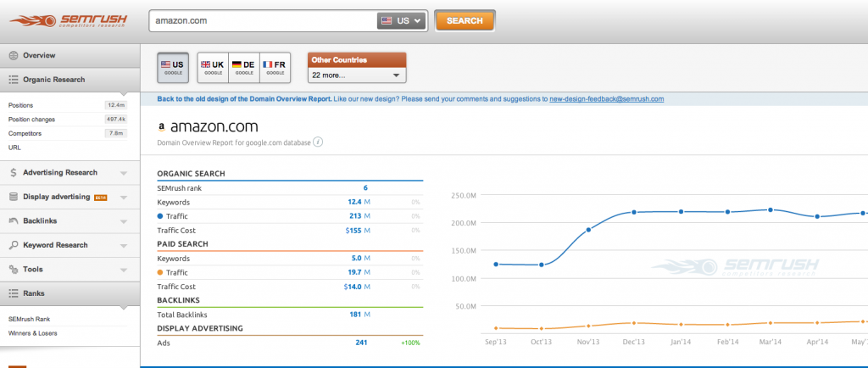Click the Sep'13 organic traffic data point
Screen dimensions: 868x368
[x=496, y=265]
